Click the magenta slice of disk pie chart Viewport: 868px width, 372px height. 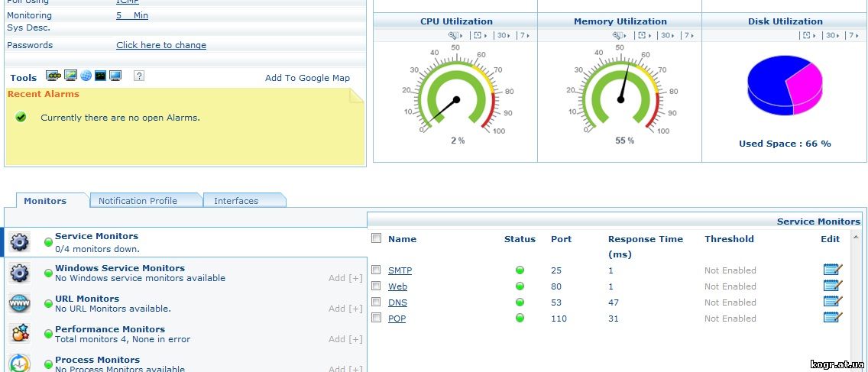pyautogui.click(x=806, y=89)
